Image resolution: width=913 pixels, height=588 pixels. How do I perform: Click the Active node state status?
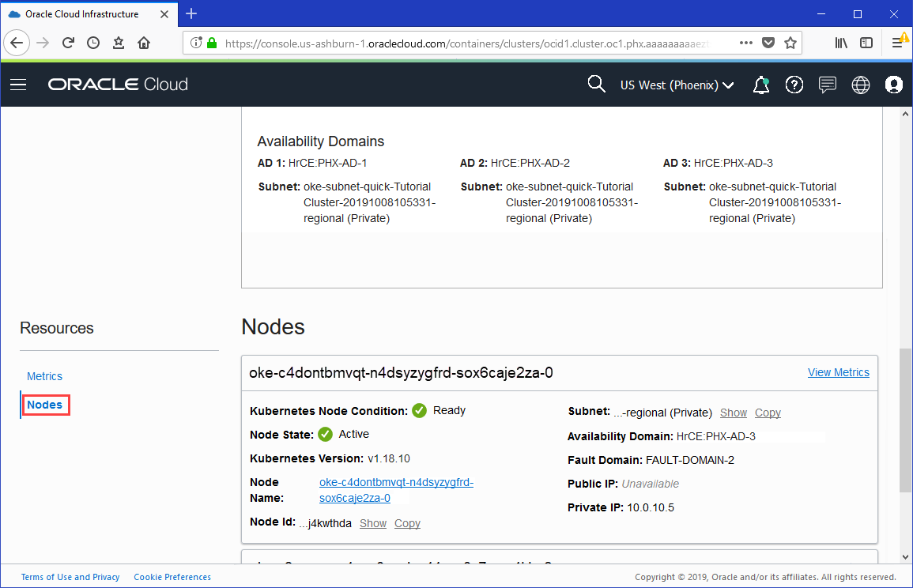354,435
